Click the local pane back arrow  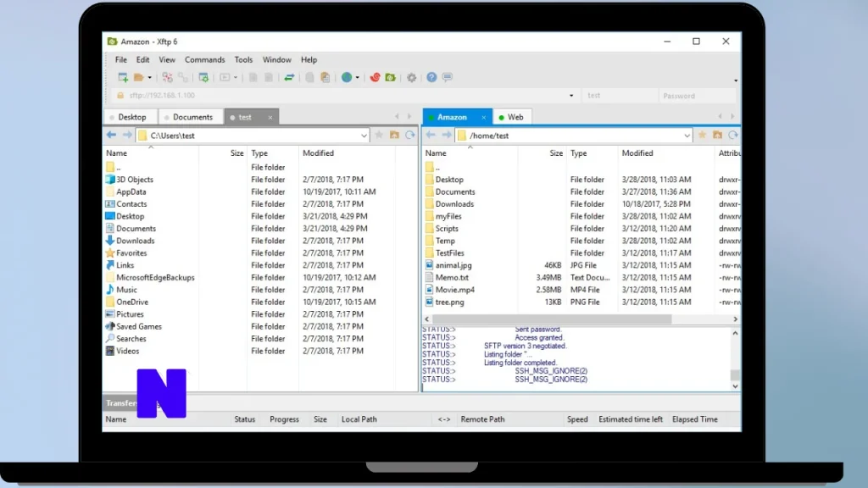coord(111,135)
